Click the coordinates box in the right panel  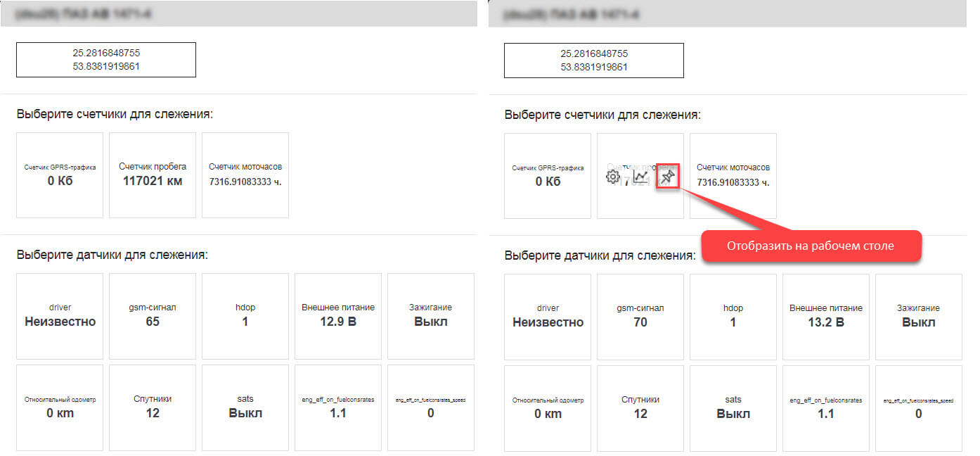[593, 61]
